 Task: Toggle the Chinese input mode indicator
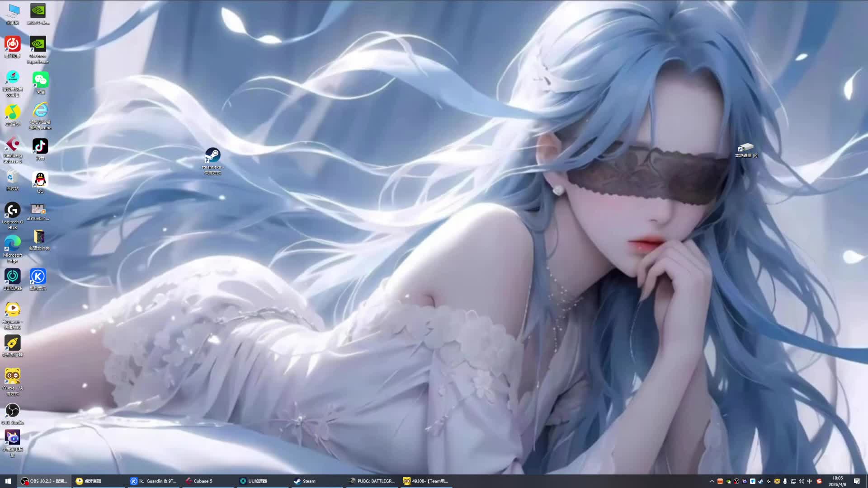[x=810, y=481]
